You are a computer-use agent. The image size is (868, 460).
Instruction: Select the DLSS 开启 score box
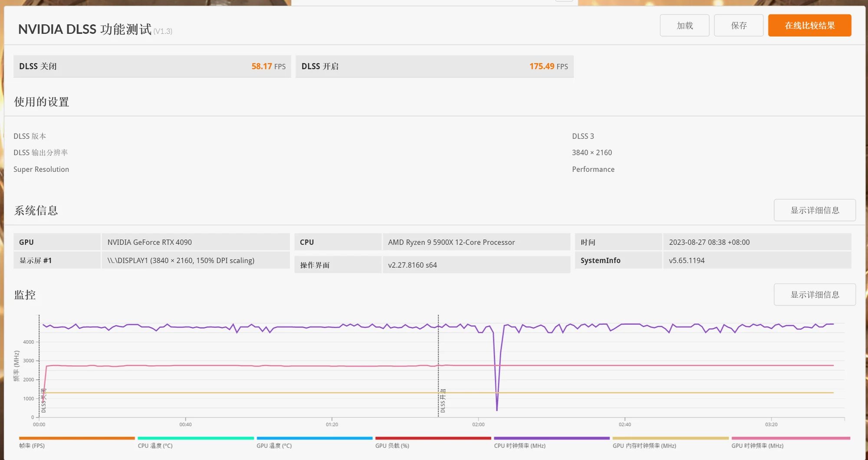coord(434,66)
